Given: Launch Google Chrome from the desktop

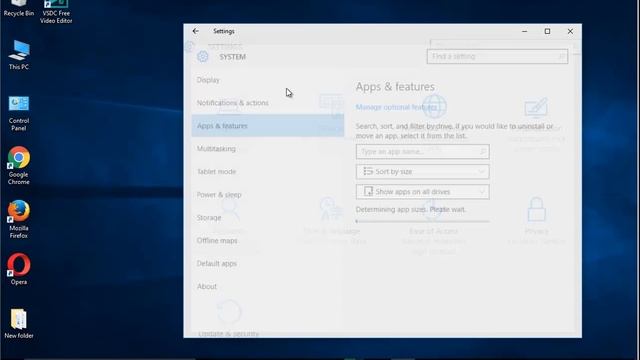Looking at the screenshot, I should point(19,165).
